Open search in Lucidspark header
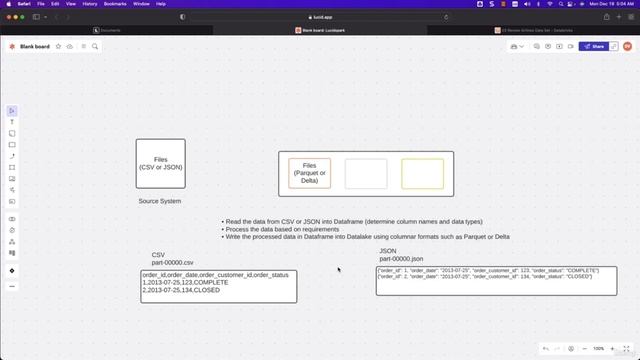The image size is (640, 360). [x=95, y=47]
